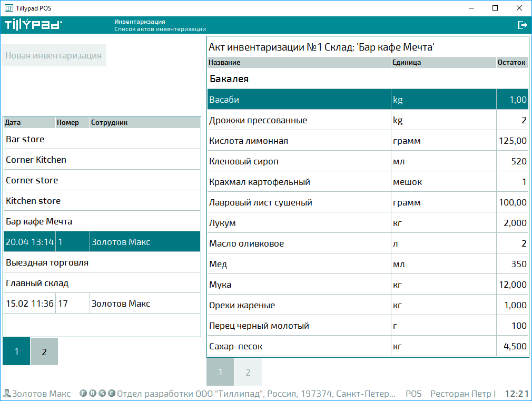Sort by Дата column header

click(x=29, y=123)
